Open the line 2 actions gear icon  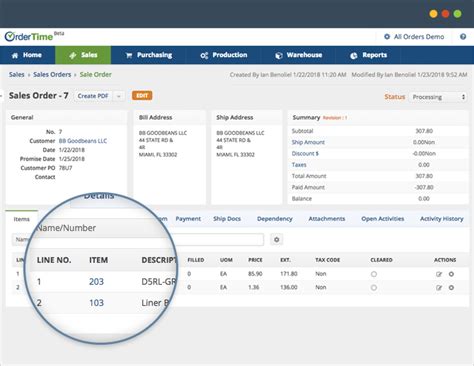(451, 287)
